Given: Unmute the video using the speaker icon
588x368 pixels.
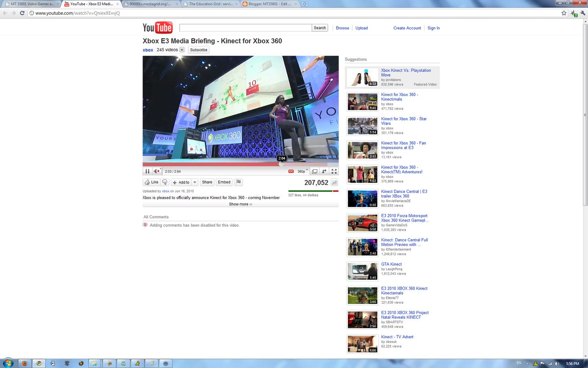Looking at the screenshot, I should [x=157, y=171].
